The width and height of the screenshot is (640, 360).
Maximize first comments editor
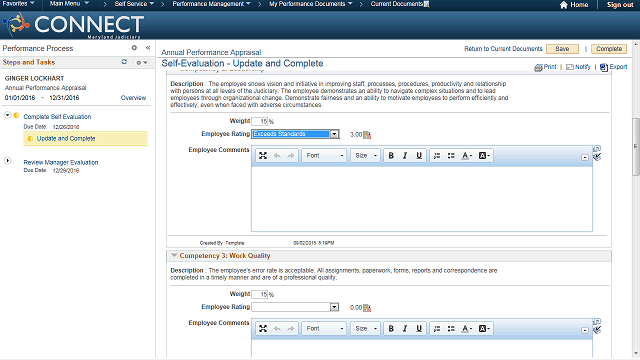point(263,156)
